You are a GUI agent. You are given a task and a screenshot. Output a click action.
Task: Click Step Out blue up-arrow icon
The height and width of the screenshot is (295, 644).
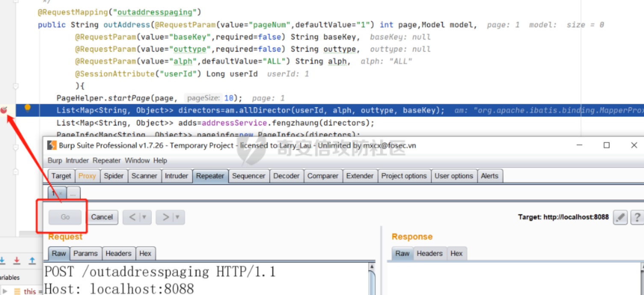(x=32, y=260)
